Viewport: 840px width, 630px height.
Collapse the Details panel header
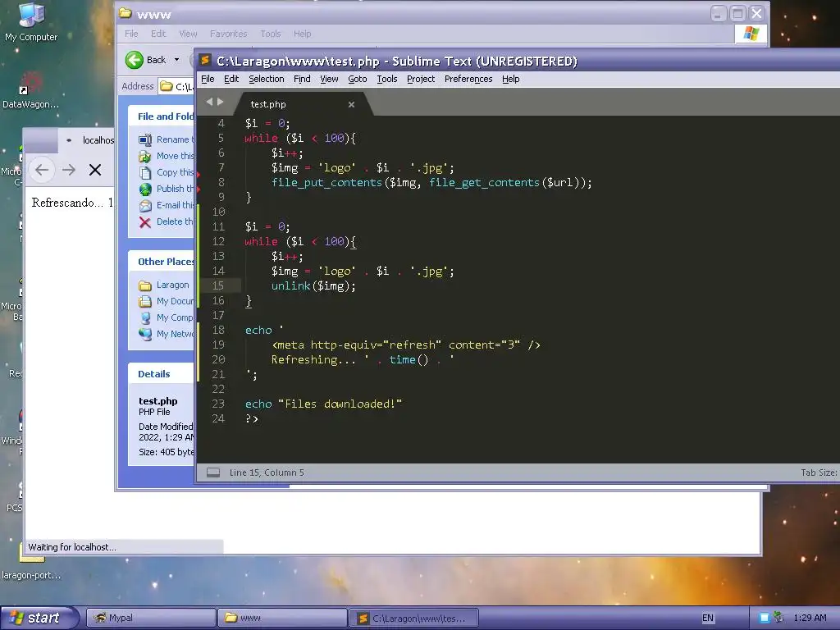pos(162,374)
